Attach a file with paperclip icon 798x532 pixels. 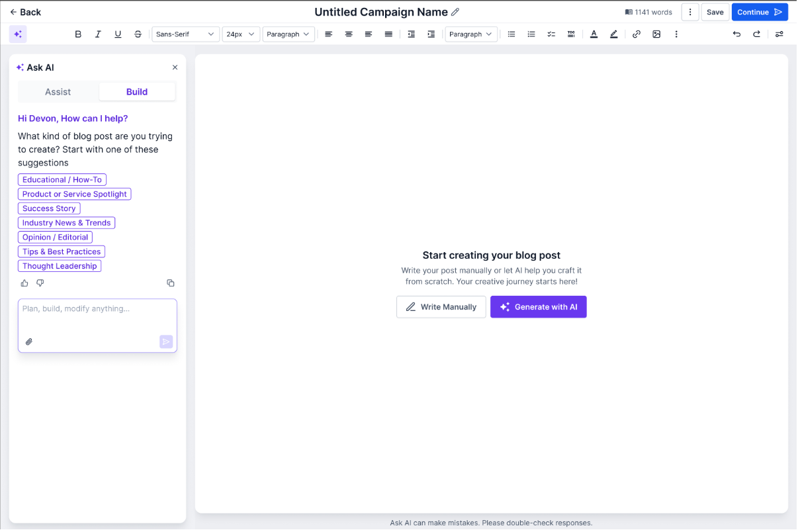(x=29, y=342)
